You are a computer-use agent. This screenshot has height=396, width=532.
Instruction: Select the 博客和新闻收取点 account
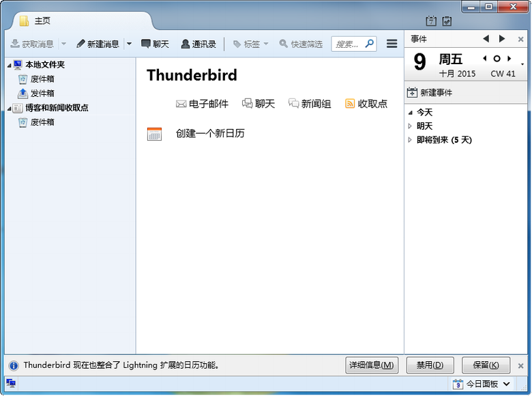pyautogui.click(x=57, y=108)
